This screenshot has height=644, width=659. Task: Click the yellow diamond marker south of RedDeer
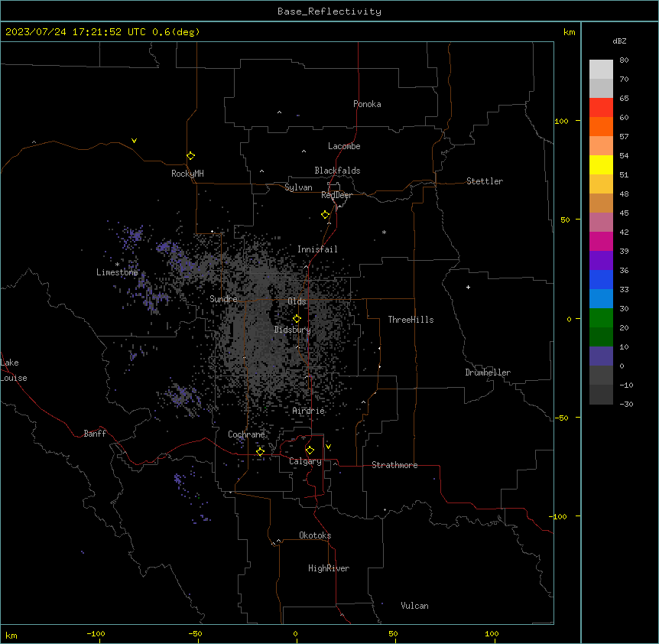coord(326,215)
